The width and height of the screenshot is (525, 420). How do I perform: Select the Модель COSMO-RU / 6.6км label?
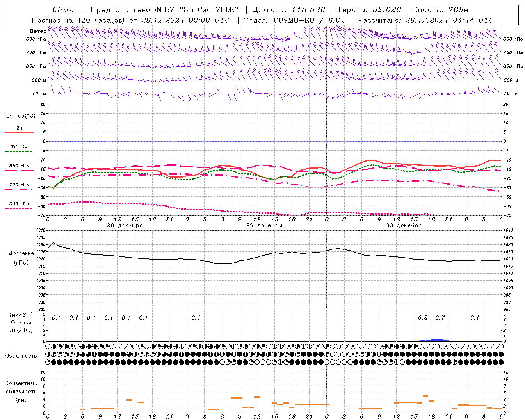(x=296, y=20)
